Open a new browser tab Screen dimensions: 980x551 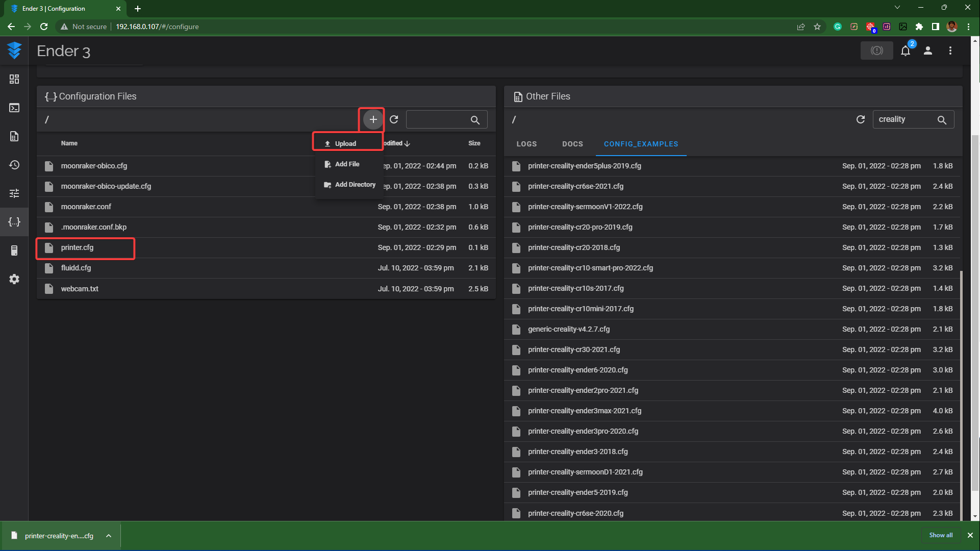pos(138,9)
